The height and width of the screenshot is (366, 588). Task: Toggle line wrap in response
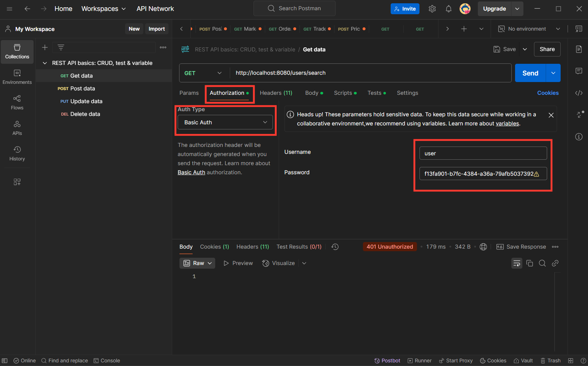pyautogui.click(x=517, y=263)
